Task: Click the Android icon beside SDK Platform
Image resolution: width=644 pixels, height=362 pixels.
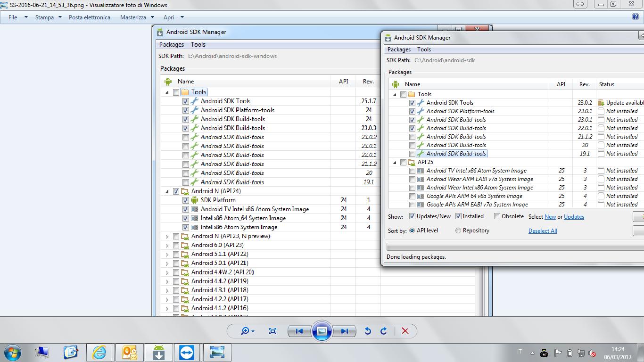Action: coord(194,200)
